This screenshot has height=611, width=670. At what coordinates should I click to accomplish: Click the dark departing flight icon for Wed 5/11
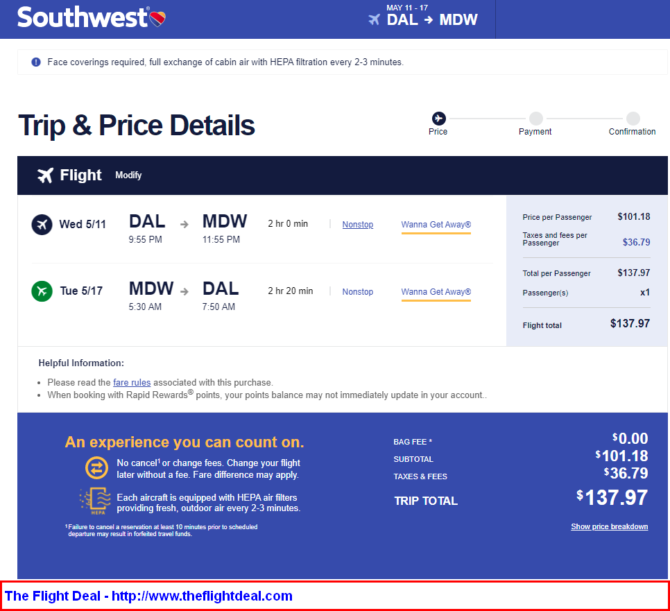tap(42, 224)
